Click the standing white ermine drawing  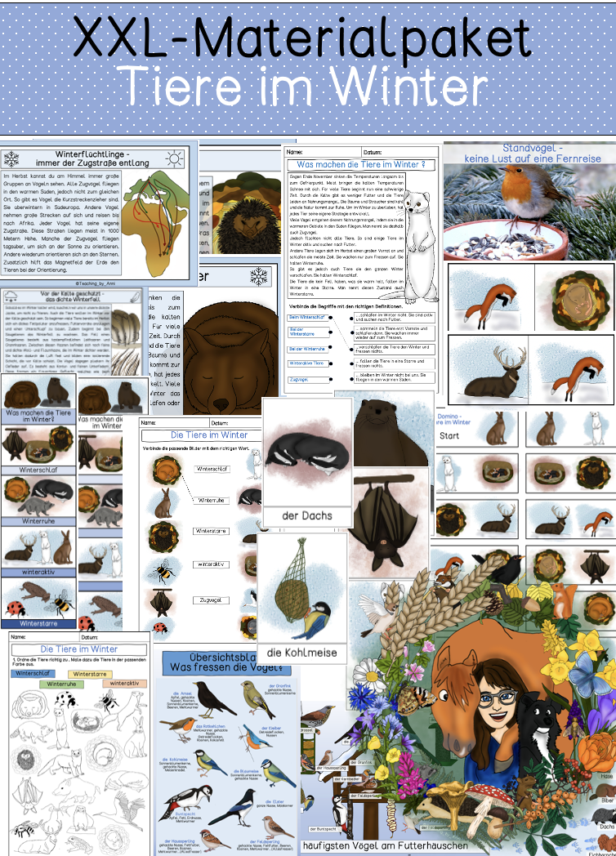pos(421,244)
